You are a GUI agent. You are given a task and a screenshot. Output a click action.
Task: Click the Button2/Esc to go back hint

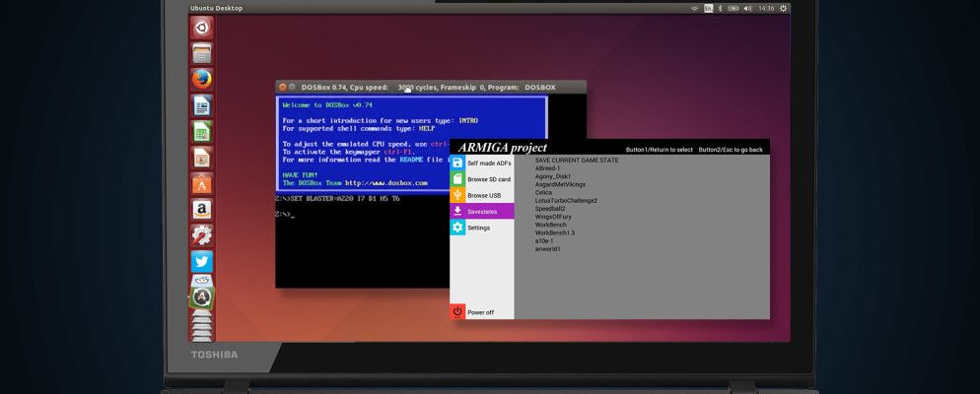point(731,150)
